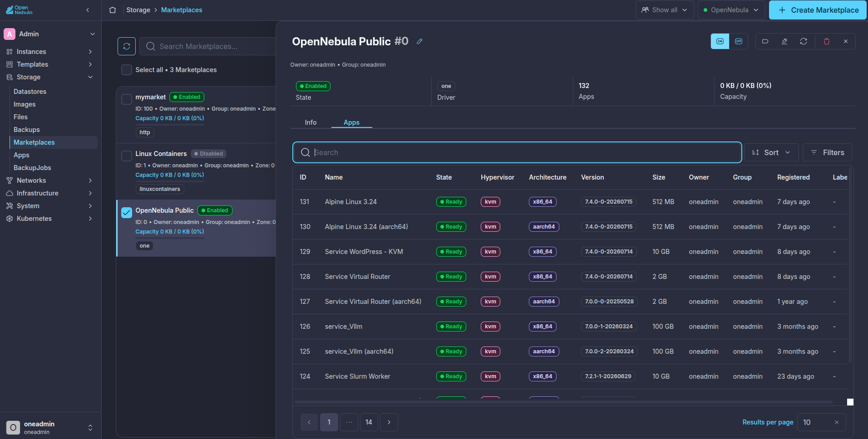
Task: Check the Linux Containers checkbox
Action: (127, 156)
